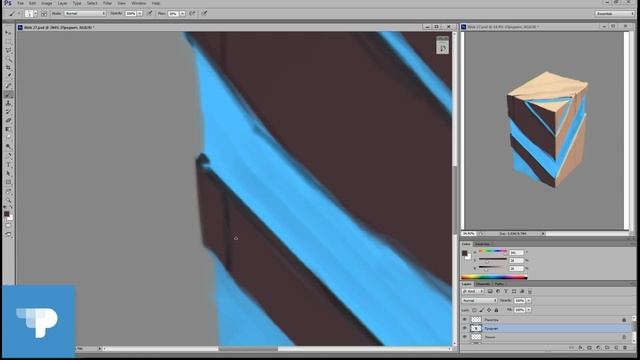Enable airbrush mode in options bar
The image size is (640, 360).
point(192,13)
